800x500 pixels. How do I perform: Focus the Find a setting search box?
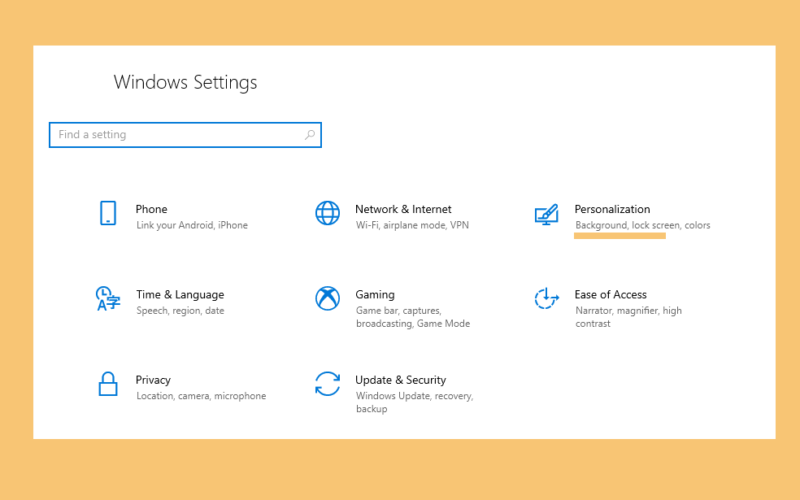point(185,135)
